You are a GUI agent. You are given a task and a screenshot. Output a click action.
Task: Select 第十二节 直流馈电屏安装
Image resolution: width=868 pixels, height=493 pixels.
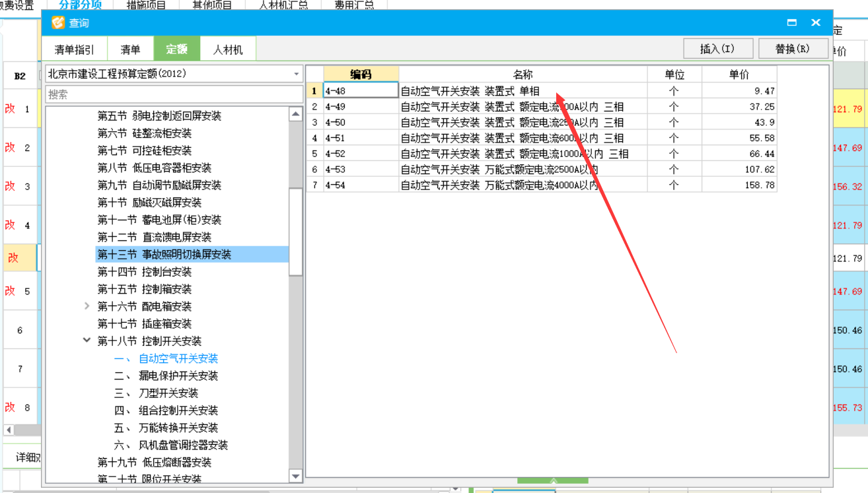coord(155,237)
